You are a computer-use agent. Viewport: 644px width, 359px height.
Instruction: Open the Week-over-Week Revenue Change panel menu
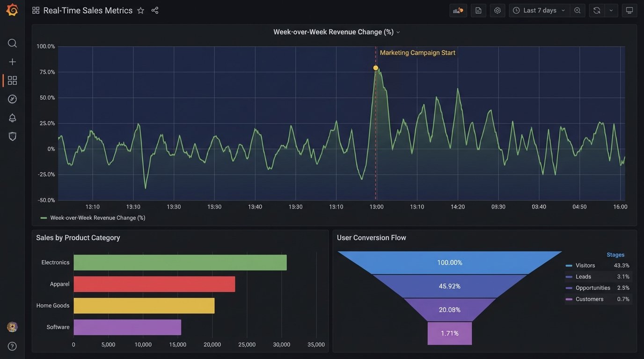coord(398,32)
